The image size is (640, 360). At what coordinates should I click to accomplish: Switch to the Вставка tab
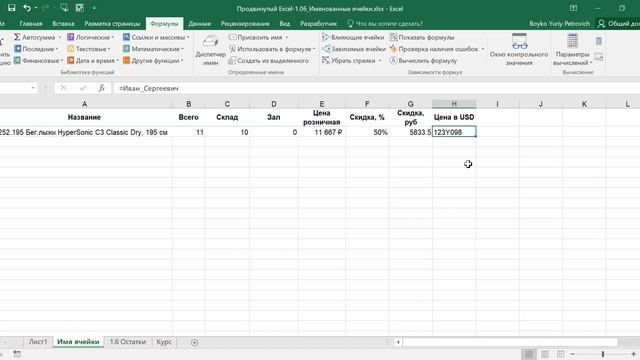pos(63,24)
